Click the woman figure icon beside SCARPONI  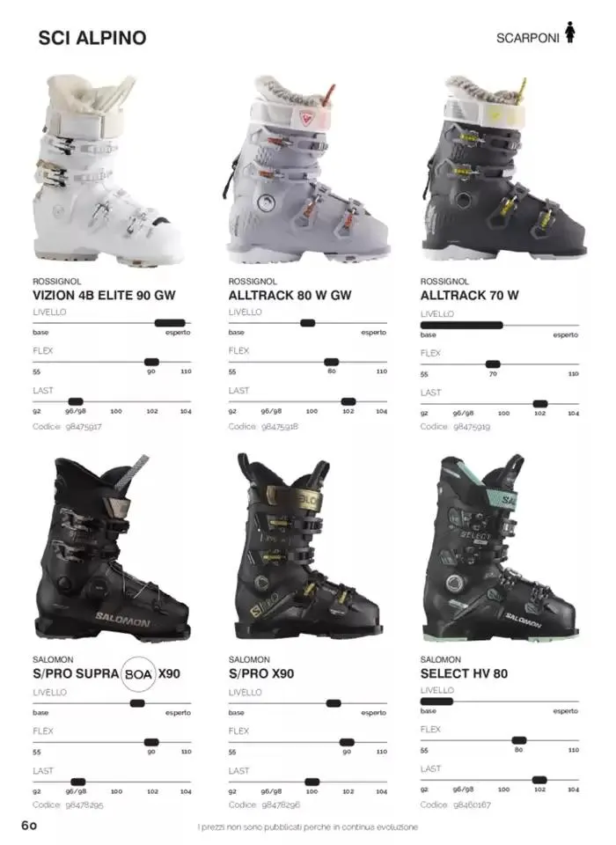(569, 32)
